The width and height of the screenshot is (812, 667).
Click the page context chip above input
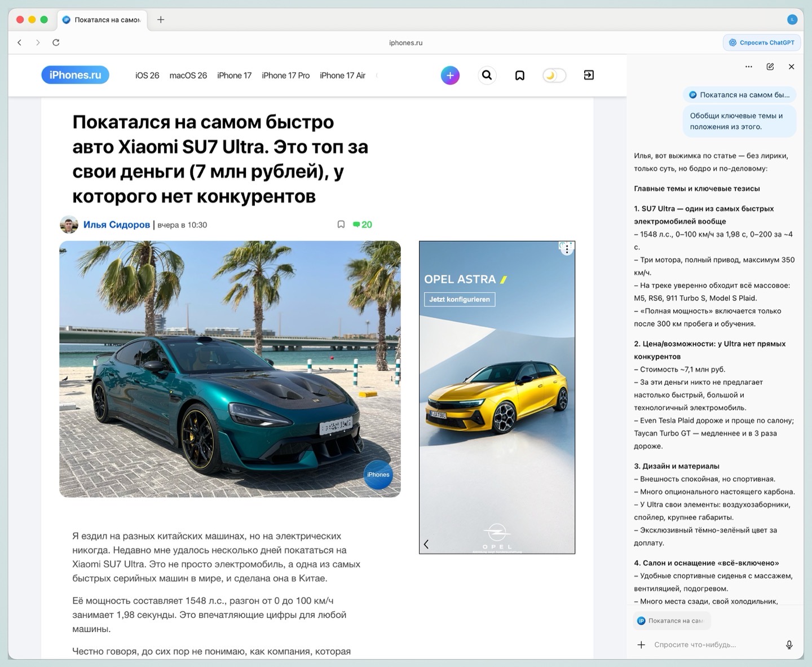click(672, 621)
